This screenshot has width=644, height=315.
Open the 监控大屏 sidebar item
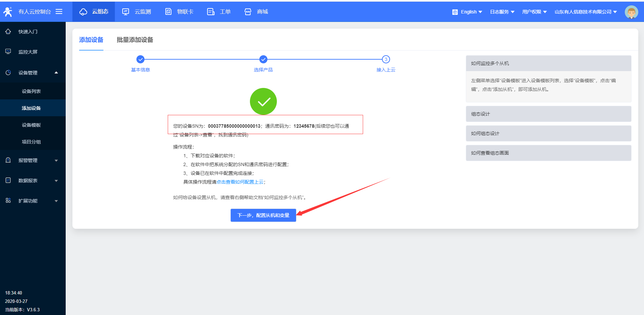click(x=28, y=52)
